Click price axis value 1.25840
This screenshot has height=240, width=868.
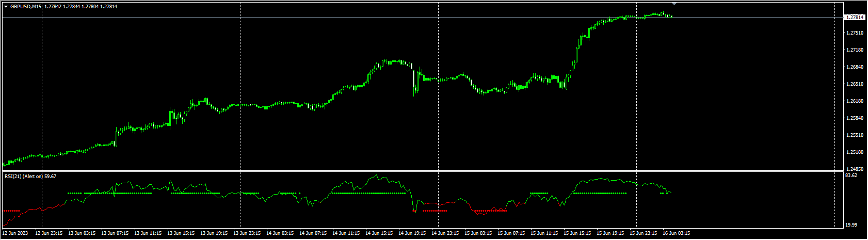click(855, 118)
